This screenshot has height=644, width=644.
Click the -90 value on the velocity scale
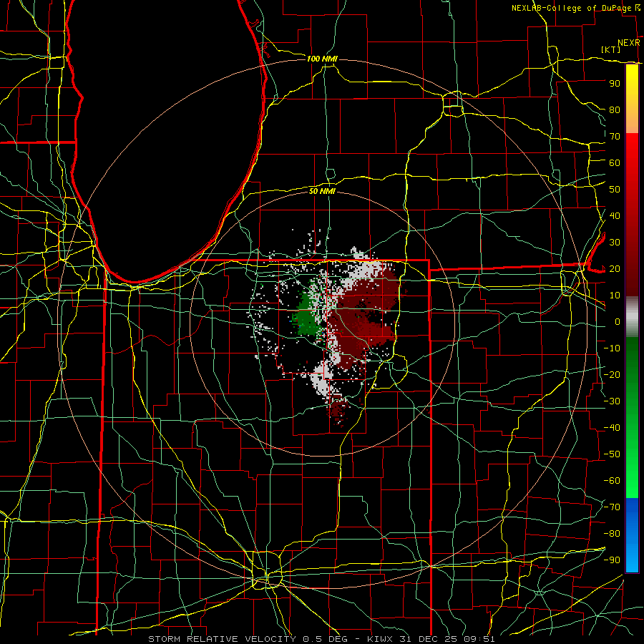pos(612,560)
